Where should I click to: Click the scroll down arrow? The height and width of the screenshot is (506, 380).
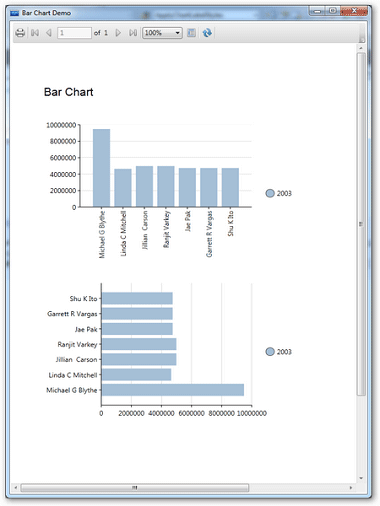pyautogui.click(x=361, y=478)
